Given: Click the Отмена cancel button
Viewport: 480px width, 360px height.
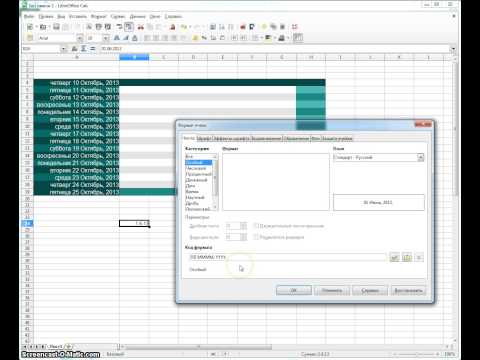Looking at the screenshot, I should [x=332, y=290].
